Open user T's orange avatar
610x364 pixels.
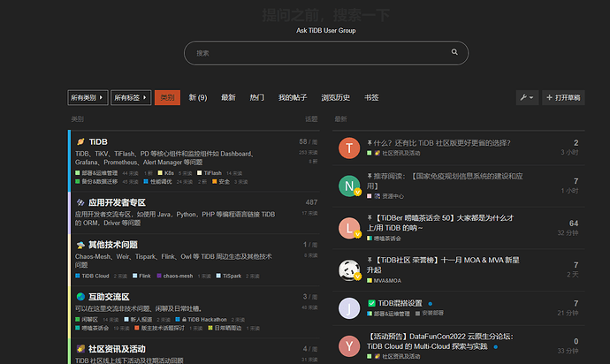349,148
